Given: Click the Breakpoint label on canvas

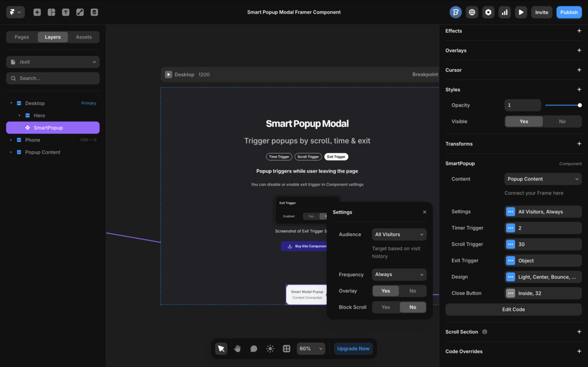Looking at the screenshot, I should [x=425, y=75].
